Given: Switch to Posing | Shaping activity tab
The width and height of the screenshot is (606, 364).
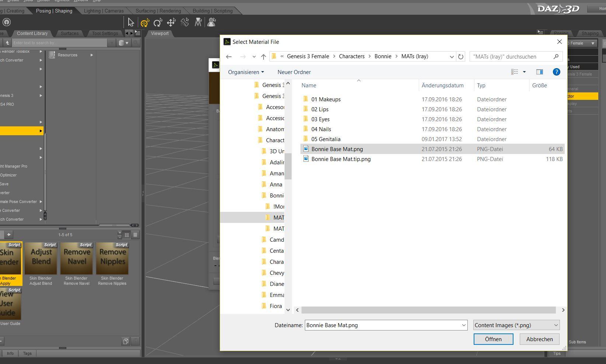Looking at the screenshot, I should point(54,11).
